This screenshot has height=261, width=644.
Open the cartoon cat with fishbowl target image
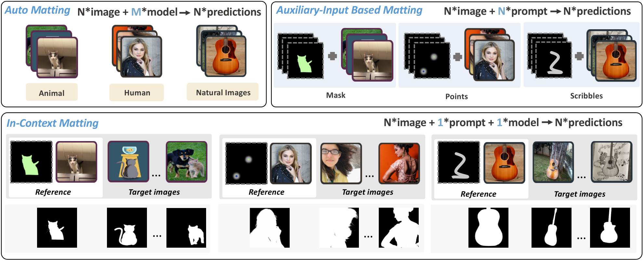pos(128,161)
